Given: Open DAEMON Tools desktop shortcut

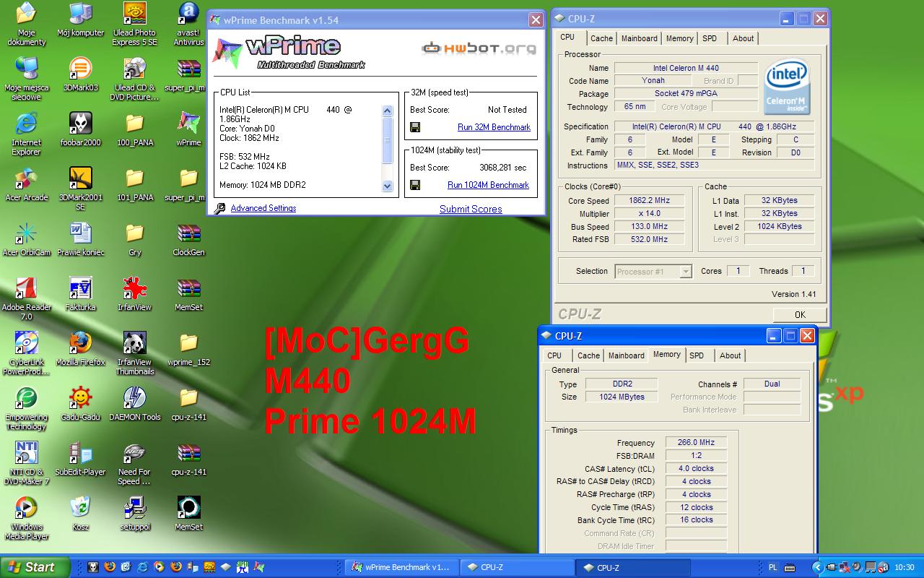Looking at the screenshot, I should 134,405.
